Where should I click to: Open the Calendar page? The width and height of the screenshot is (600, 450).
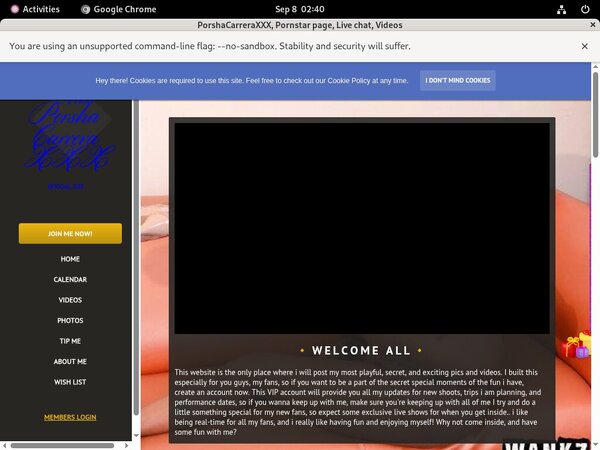tap(70, 280)
